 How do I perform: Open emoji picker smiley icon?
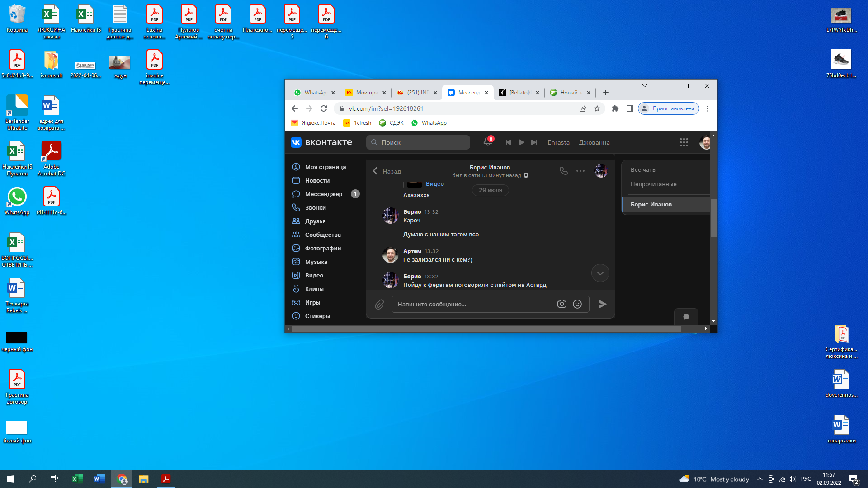(x=577, y=304)
